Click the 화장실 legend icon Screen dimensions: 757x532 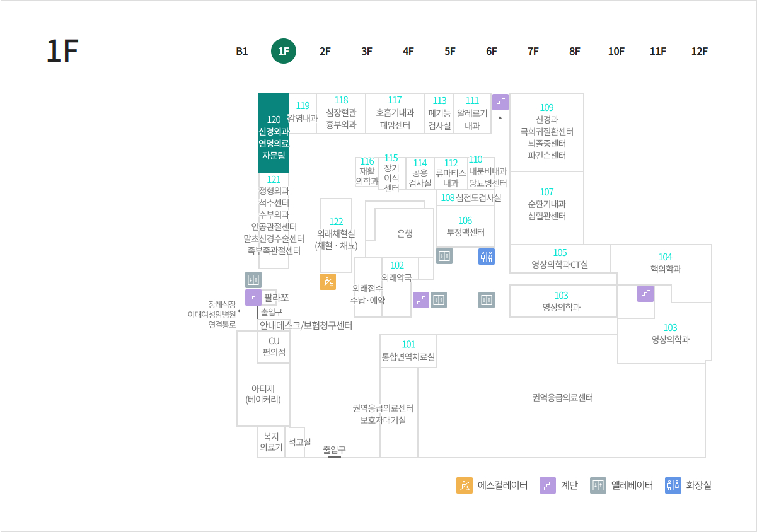coord(673,485)
